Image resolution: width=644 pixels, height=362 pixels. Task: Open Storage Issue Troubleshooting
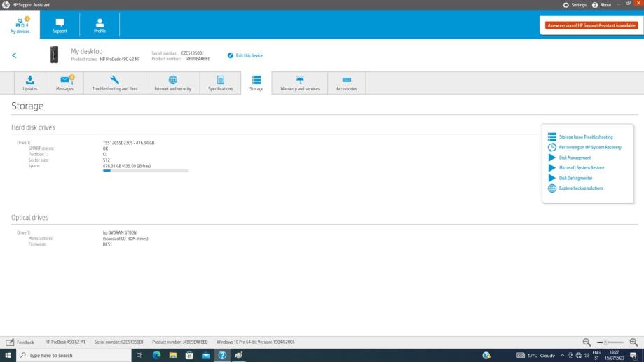[x=585, y=137]
